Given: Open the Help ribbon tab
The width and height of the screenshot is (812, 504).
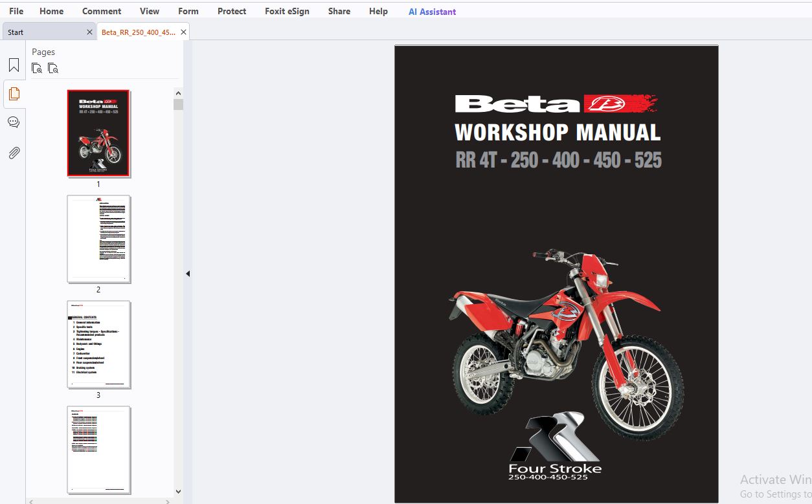Looking at the screenshot, I should pos(378,11).
